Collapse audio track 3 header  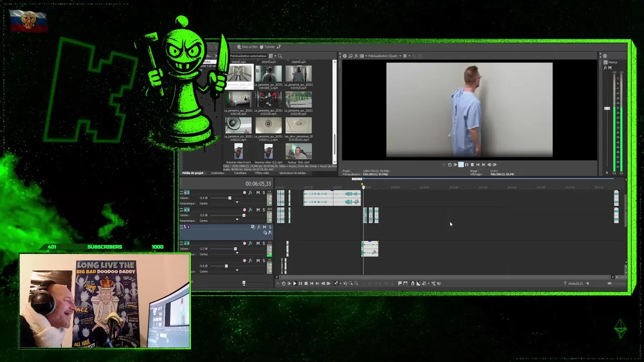pyautogui.click(x=181, y=193)
